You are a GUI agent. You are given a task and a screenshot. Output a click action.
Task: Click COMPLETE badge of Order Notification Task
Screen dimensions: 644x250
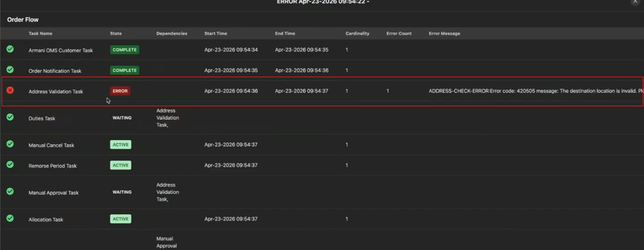[125, 70]
